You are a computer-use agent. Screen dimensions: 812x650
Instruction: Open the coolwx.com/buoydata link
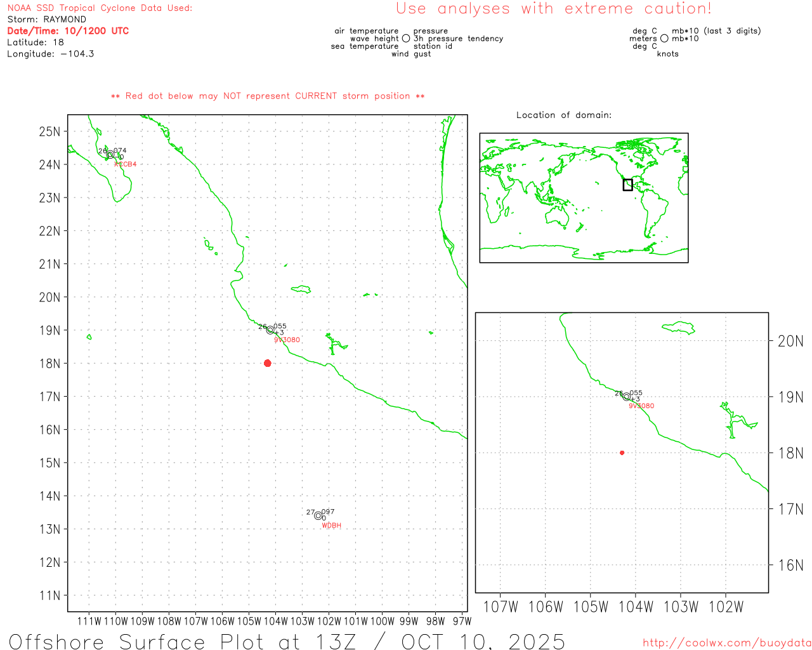coord(727,643)
